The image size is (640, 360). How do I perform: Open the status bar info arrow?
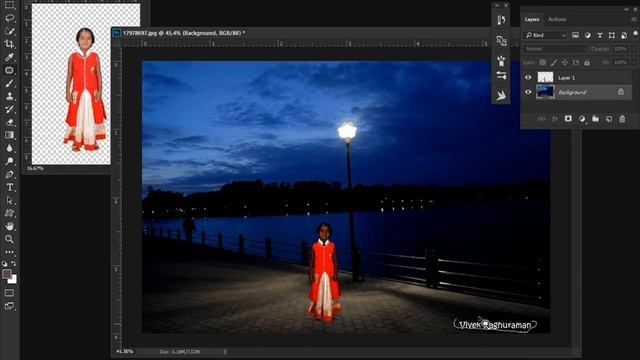coord(225,351)
